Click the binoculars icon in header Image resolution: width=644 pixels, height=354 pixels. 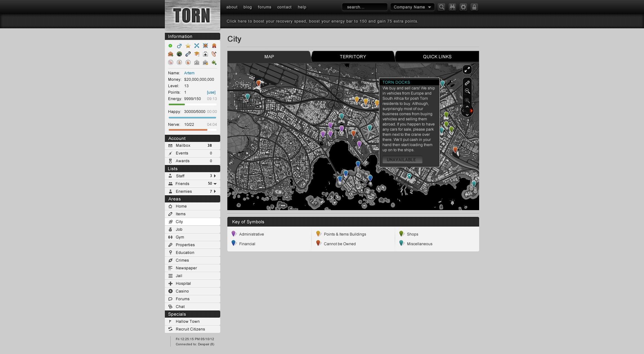pyautogui.click(x=452, y=7)
